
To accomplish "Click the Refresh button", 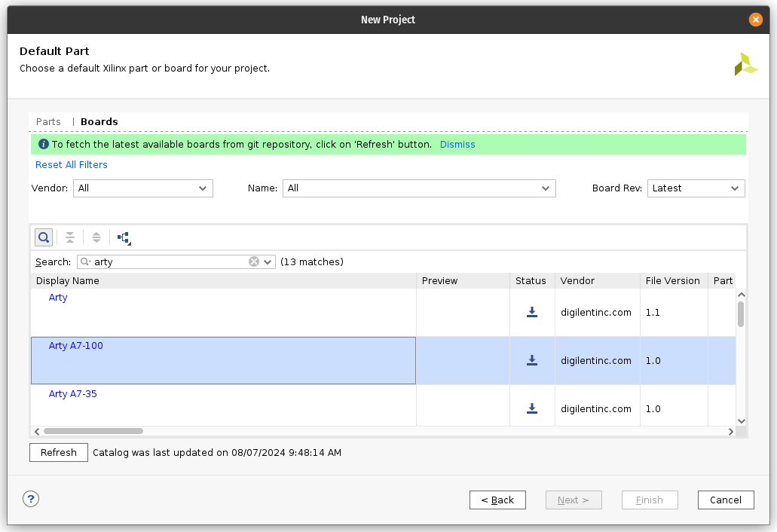I will tap(59, 452).
